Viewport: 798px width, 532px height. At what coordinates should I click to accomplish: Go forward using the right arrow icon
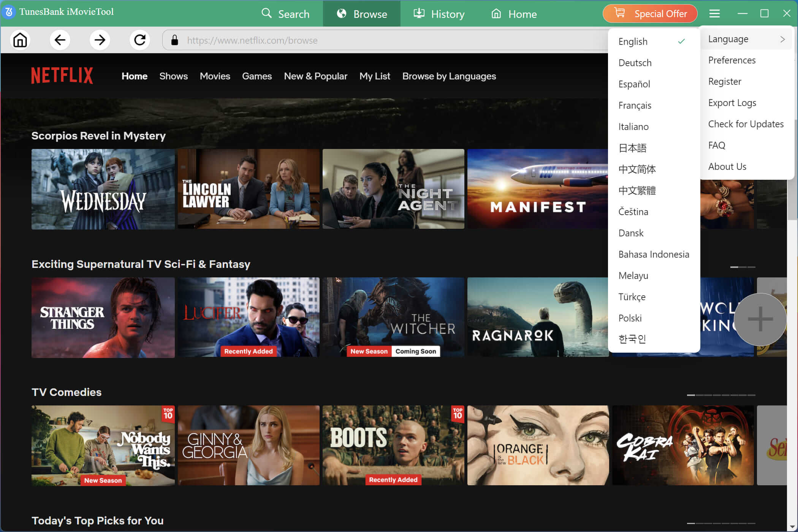point(100,40)
